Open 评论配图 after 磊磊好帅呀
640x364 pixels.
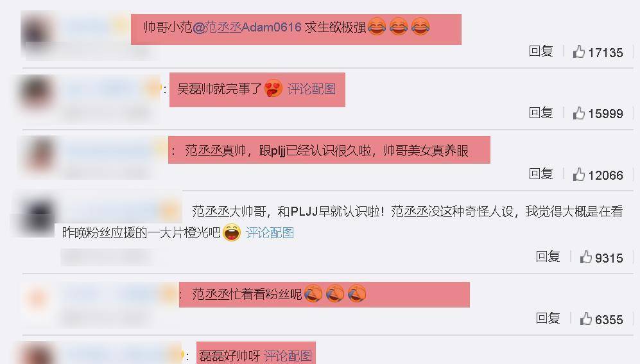tap(288, 356)
